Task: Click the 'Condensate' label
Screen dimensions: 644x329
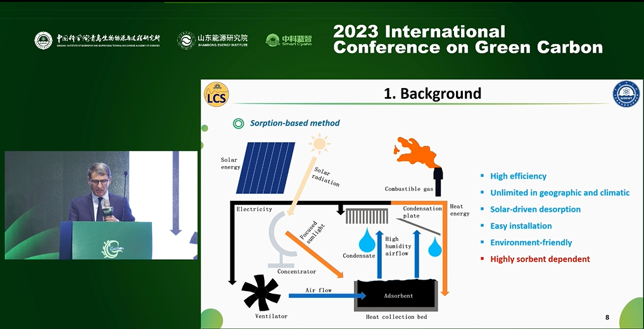Action: point(359,256)
